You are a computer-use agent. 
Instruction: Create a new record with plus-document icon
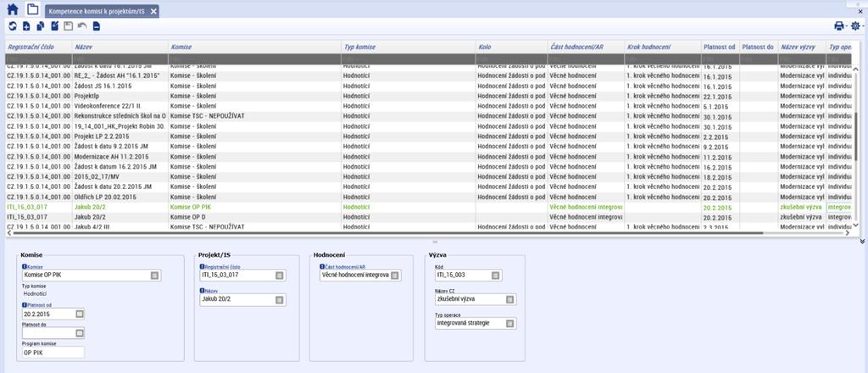[26, 26]
